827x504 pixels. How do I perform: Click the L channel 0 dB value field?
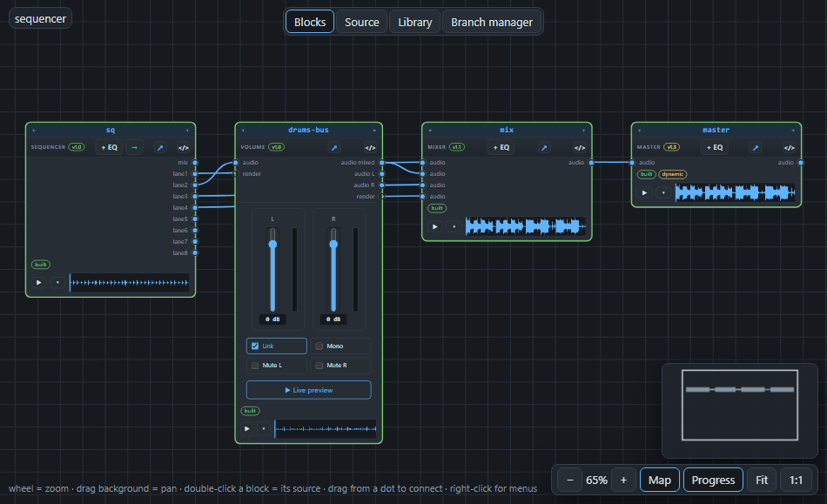(x=272, y=319)
